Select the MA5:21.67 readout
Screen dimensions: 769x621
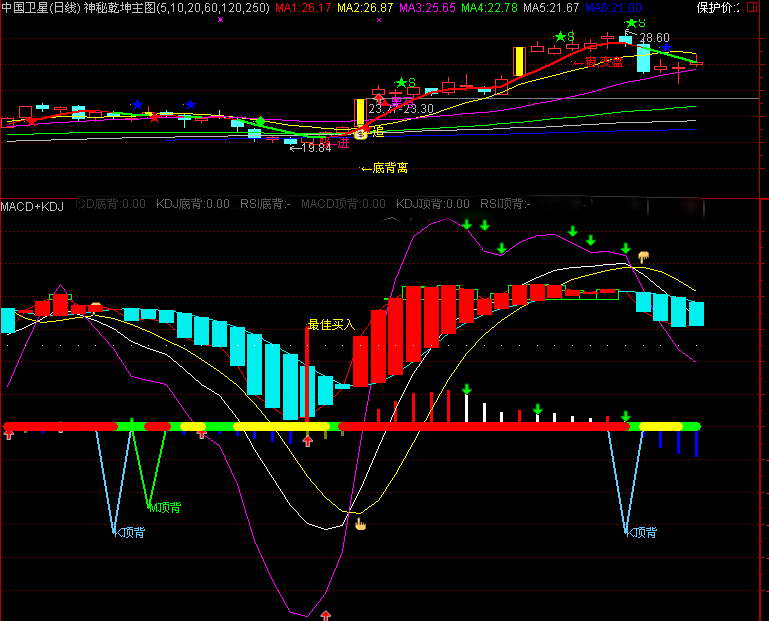(x=551, y=8)
